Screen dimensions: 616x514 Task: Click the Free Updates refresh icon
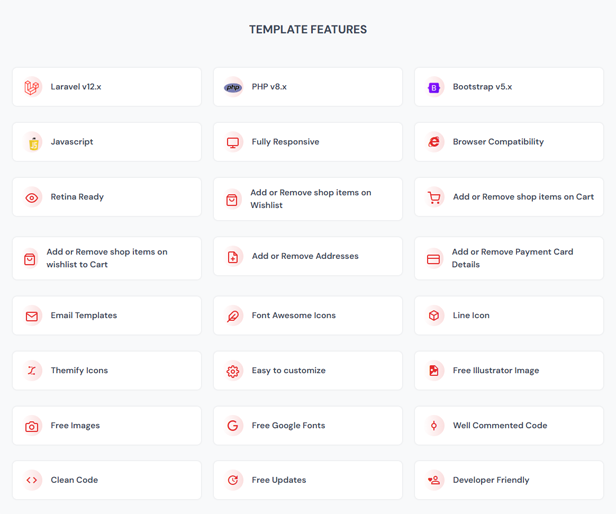[x=233, y=480]
